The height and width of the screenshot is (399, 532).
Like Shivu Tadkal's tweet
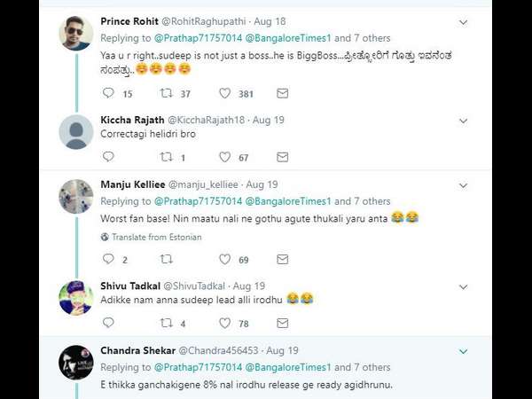pyautogui.click(x=225, y=324)
